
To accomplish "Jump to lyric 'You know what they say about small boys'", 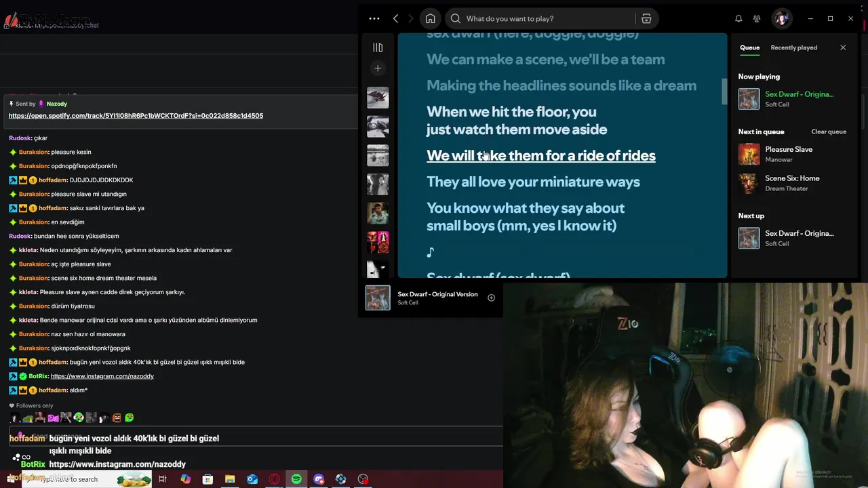I will 525,217.
